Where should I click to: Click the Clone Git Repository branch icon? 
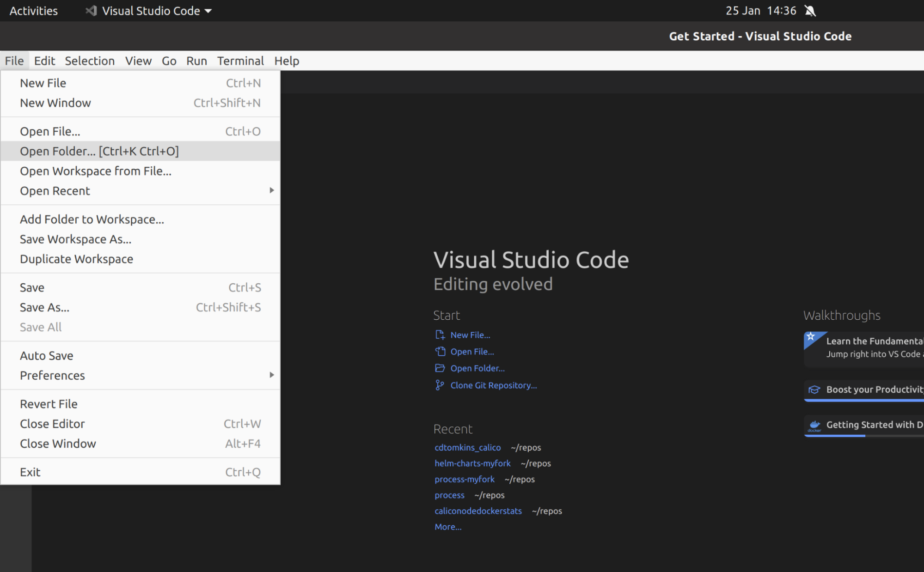click(x=440, y=385)
